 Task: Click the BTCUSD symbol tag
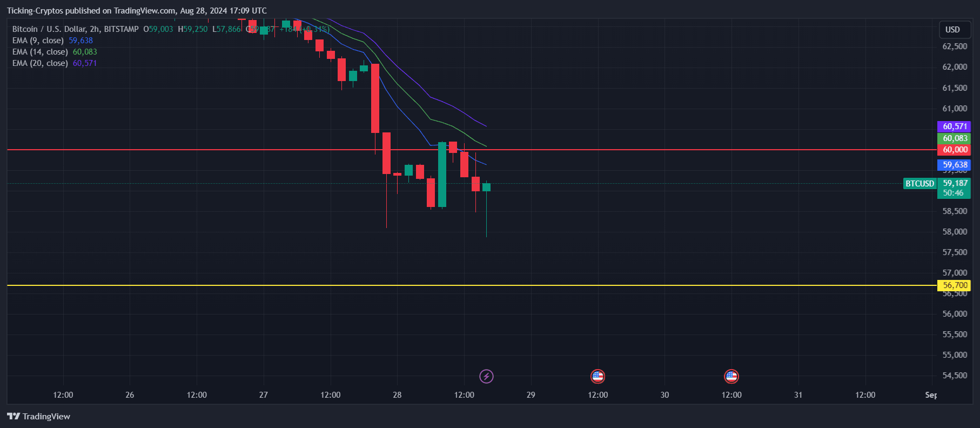point(919,184)
